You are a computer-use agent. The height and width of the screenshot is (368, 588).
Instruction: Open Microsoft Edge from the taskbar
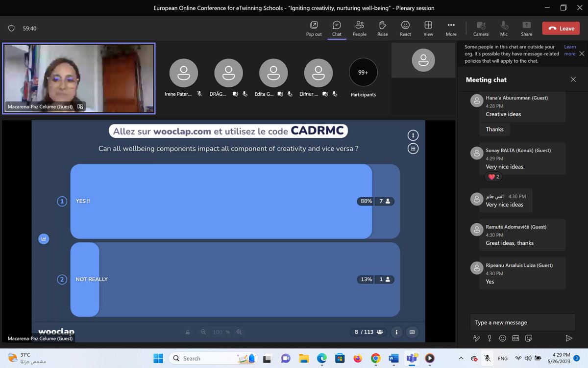pos(321,358)
